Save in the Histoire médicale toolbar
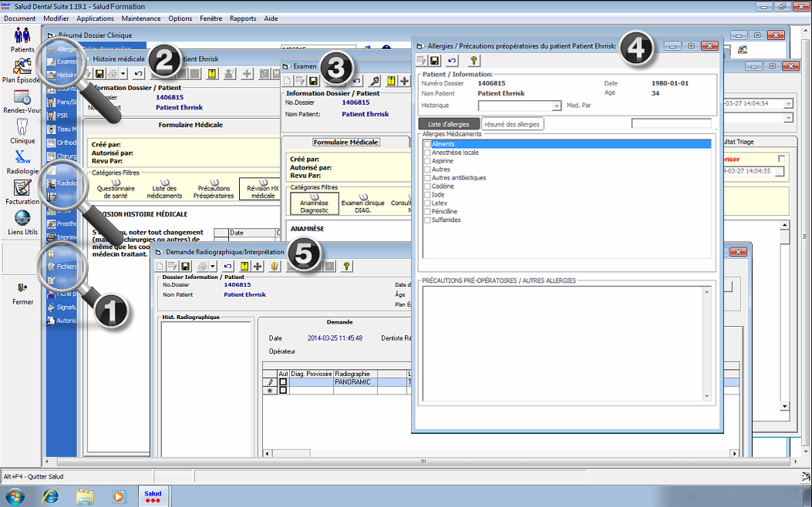The width and height of the screenshot is (812, 507). tap(99, 74)
